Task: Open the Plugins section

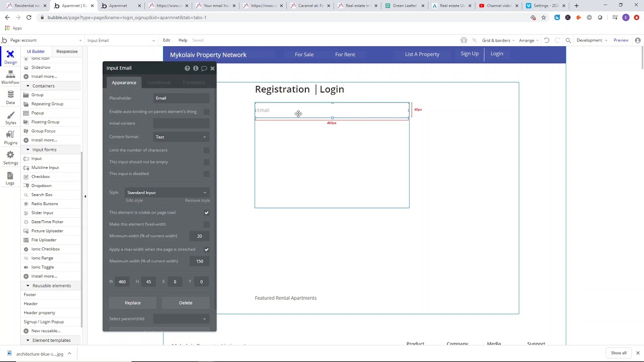Action: coord(10,137)
